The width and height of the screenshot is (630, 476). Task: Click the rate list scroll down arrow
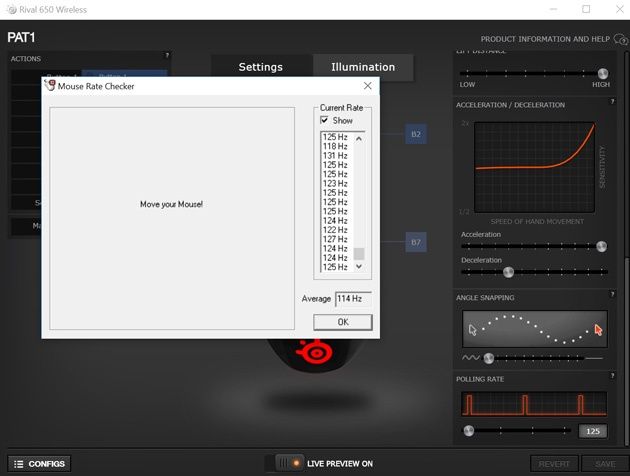(359, 266)
